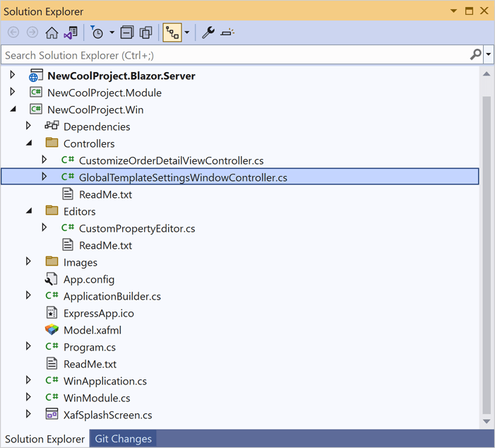Click the Preview Selected Items icon

coord(227,33)
